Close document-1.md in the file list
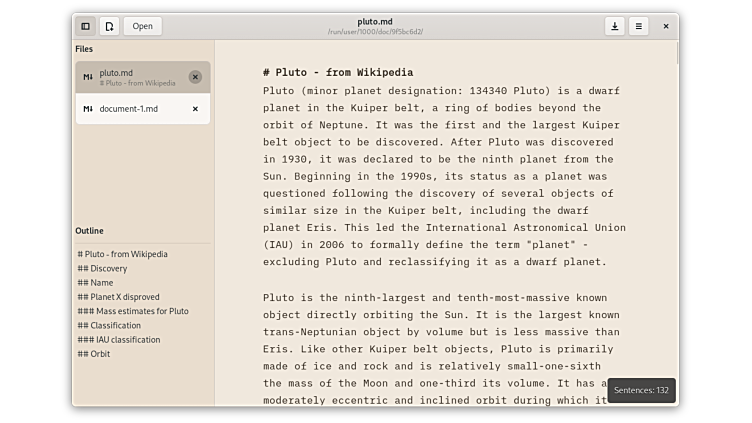752x423 pixels. [195, 109]
